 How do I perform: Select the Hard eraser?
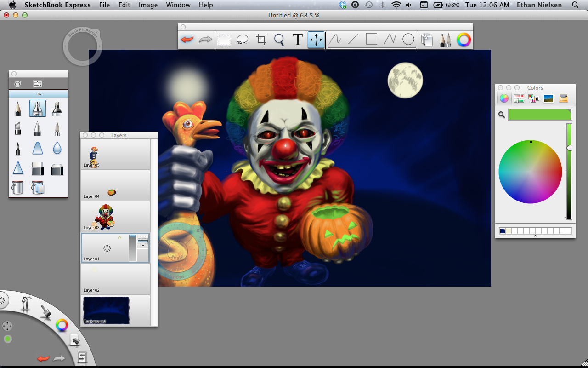pos(38,168)
